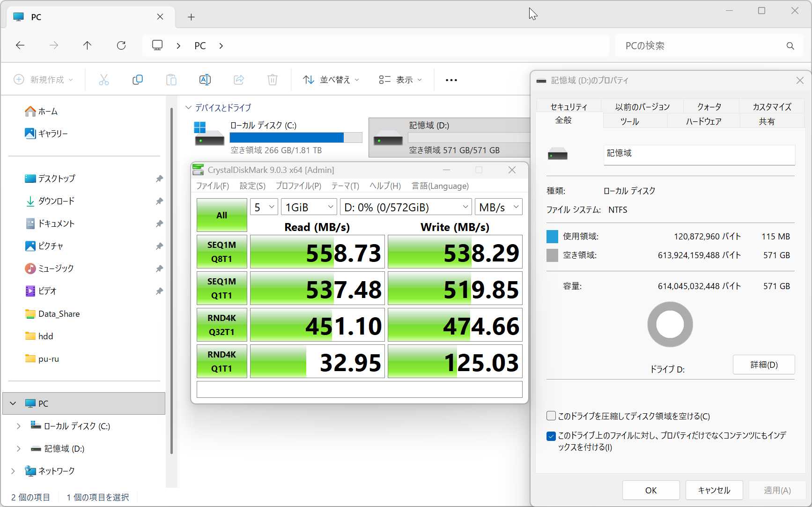Open the 1GiB test size dropdown
The width and height of the screenshot is (812, 507).
pos(309,207)
